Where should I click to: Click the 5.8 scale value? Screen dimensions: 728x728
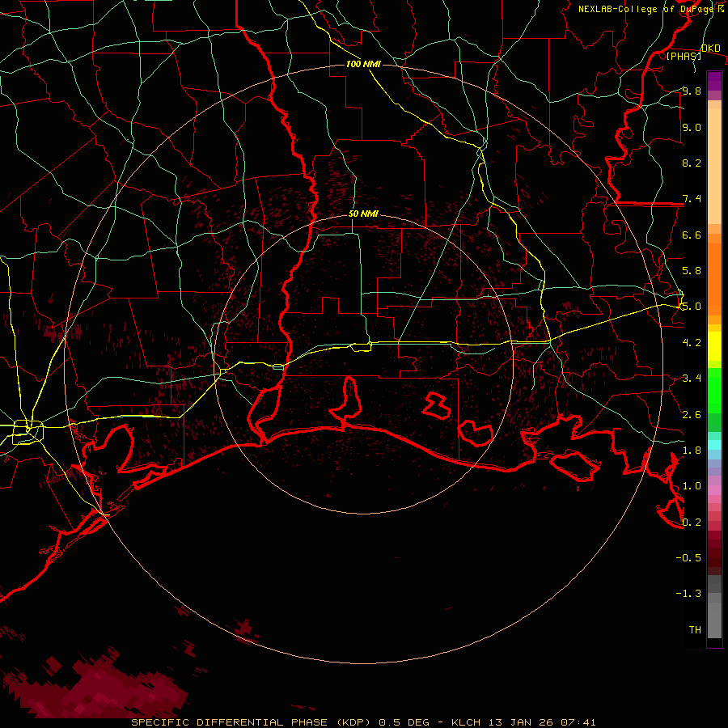coord(692,271)
